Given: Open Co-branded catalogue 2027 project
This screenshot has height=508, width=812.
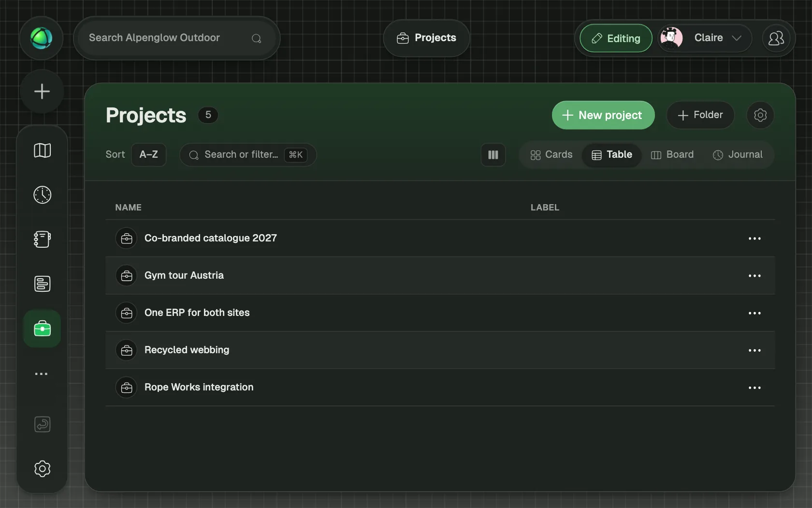Looking at the screenshot, I should click(211, 239).
